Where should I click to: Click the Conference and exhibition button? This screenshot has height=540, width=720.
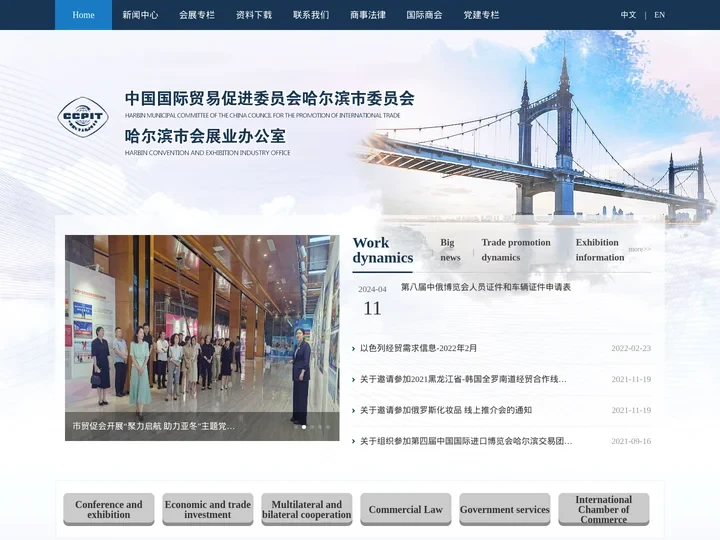coord(109,509)
